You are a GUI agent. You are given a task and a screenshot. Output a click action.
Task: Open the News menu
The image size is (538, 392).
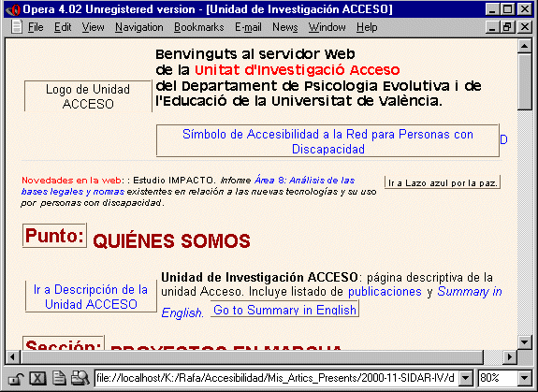tap(284, 27)
